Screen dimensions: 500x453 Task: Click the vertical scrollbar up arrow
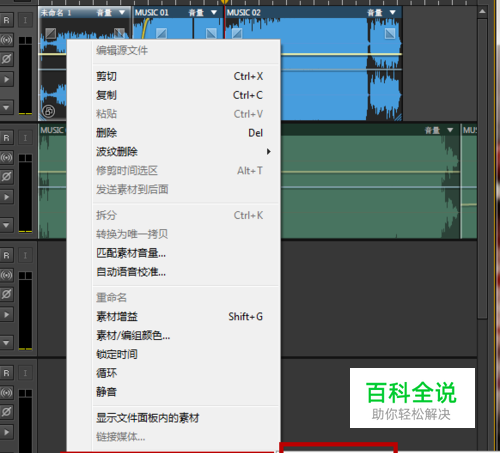coord(482,12)
